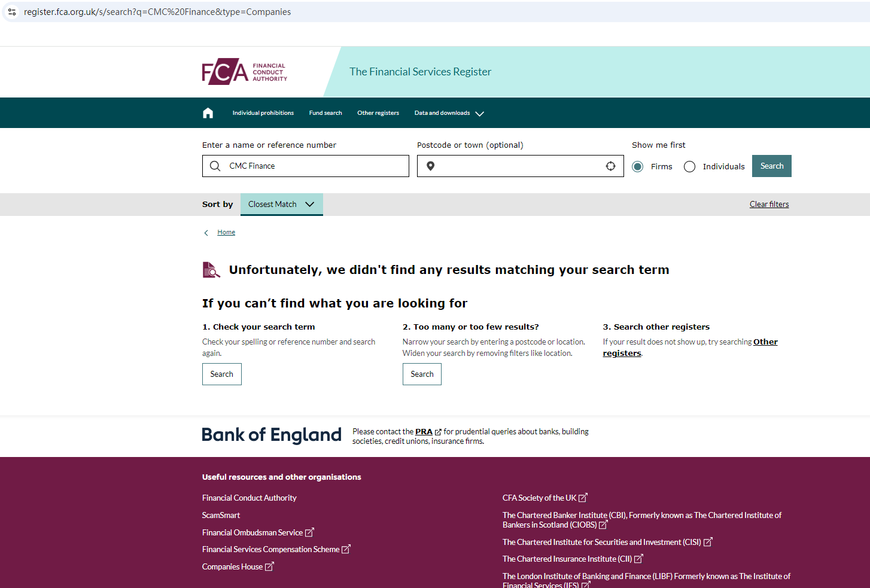
Task: Click the postcode or town input field
Action: click(521, 166)
